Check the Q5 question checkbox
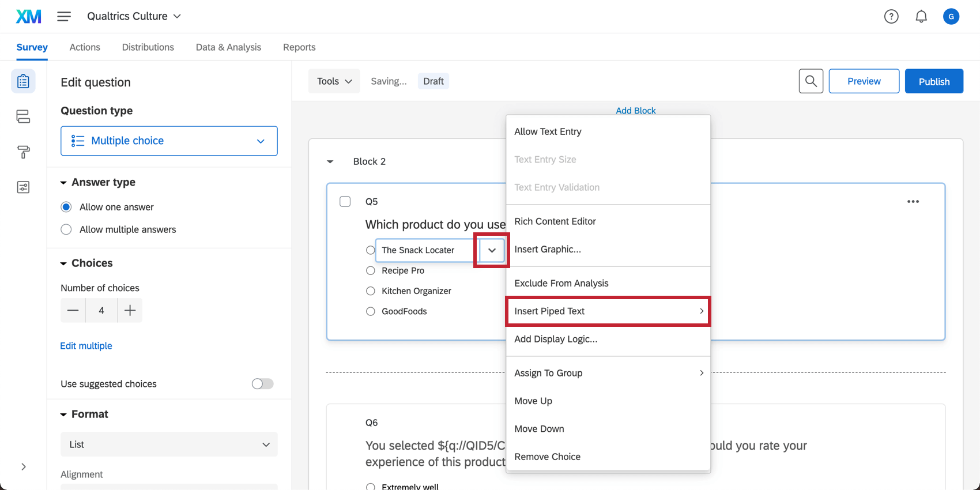 point(345,201)
